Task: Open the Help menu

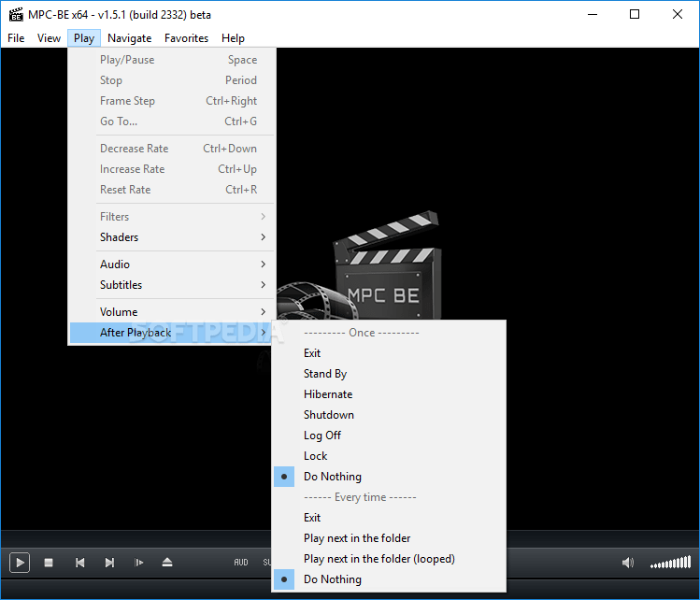Action: tap(233, 38)
